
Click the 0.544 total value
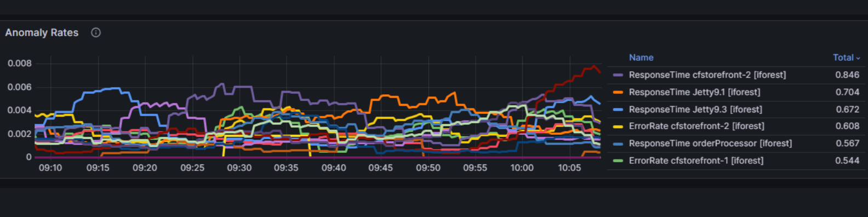(x=847, y=161)
